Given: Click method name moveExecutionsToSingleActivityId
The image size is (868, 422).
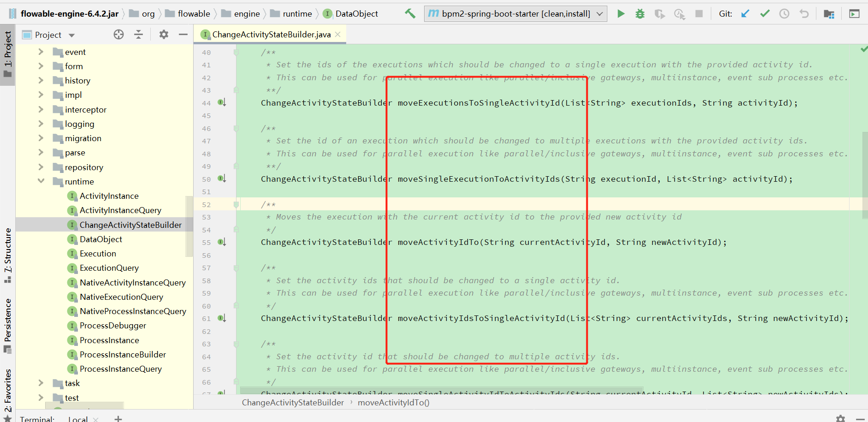Looking at the screenshot, I should point(478,102).
